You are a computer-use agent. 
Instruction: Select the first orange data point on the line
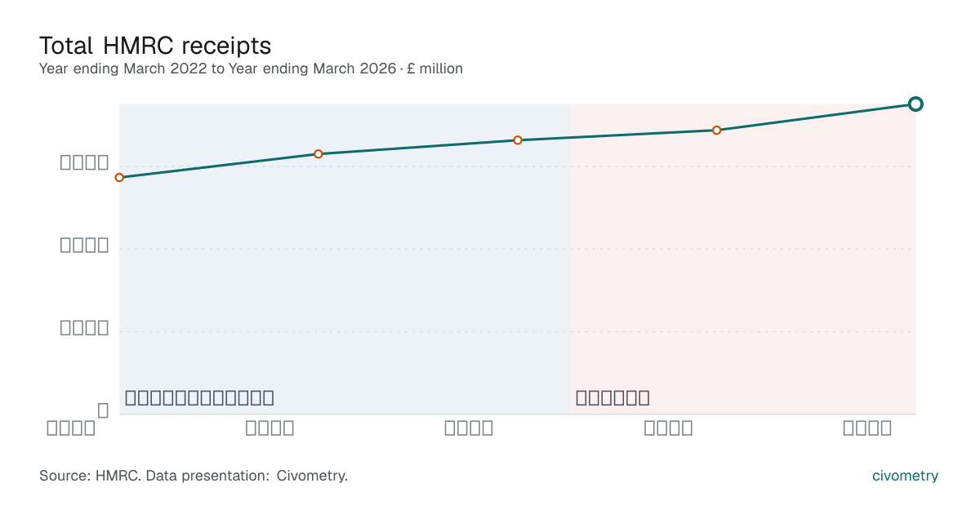[119, 177]
